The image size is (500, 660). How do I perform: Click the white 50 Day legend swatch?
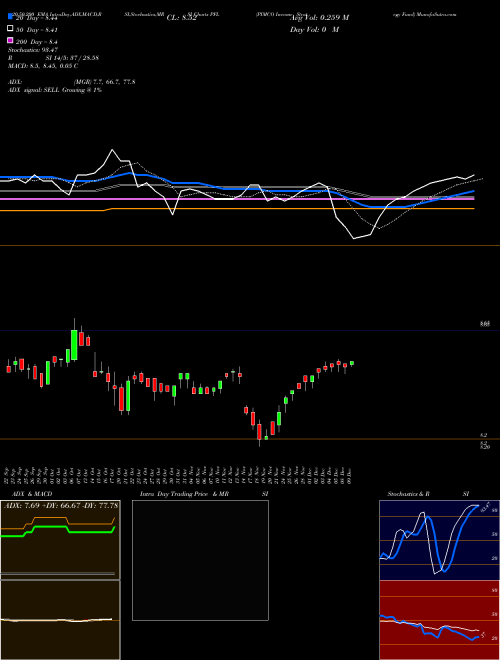pyautogui.click(x=10, y=29)
